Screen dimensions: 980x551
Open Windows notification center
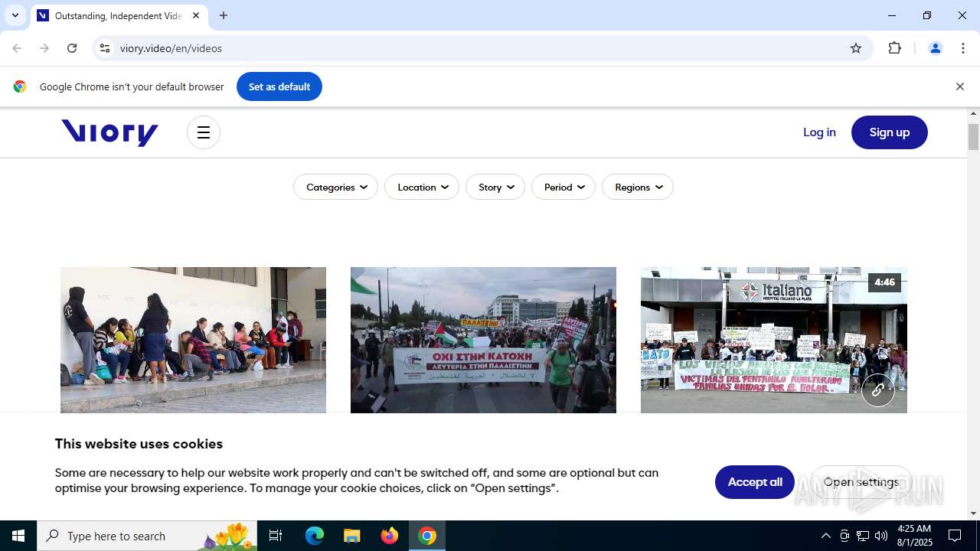tap(955, 536)
